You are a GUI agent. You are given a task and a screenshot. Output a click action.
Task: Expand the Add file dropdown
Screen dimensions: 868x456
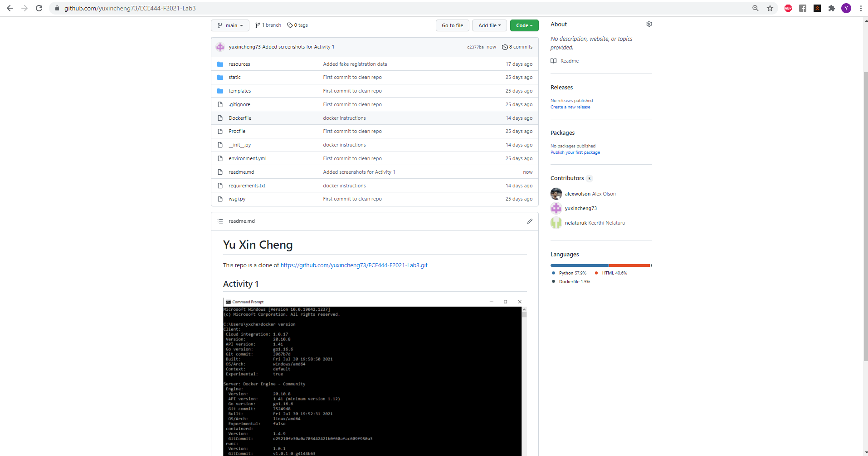pos(489,25)
